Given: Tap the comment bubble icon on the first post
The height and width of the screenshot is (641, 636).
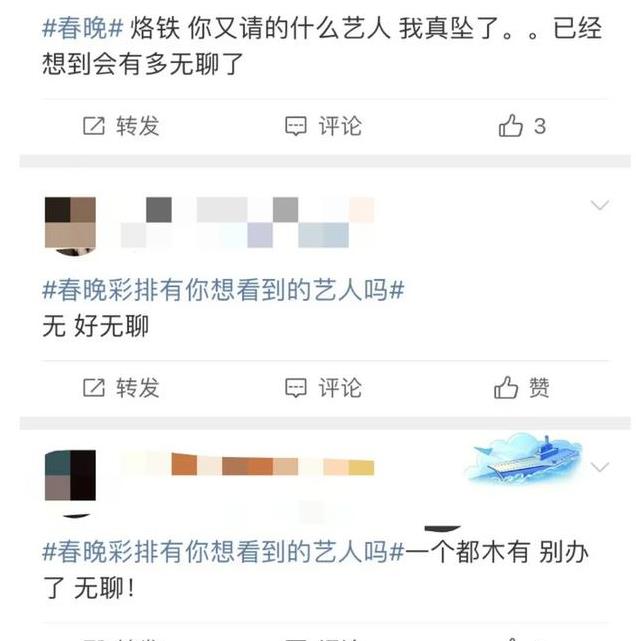Looking at the screenshot, I should (x=296, y=126).
